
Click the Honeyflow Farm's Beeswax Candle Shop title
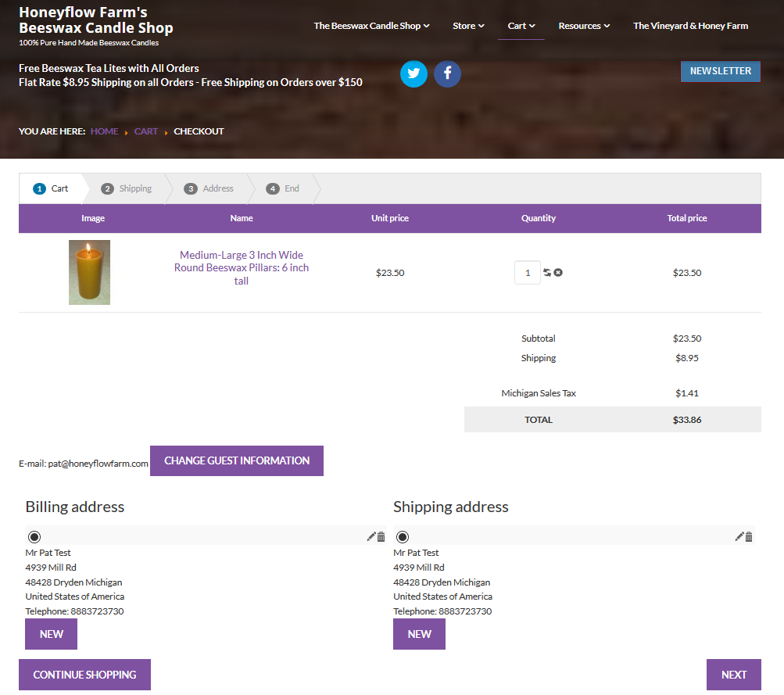[x=96, y=20]
